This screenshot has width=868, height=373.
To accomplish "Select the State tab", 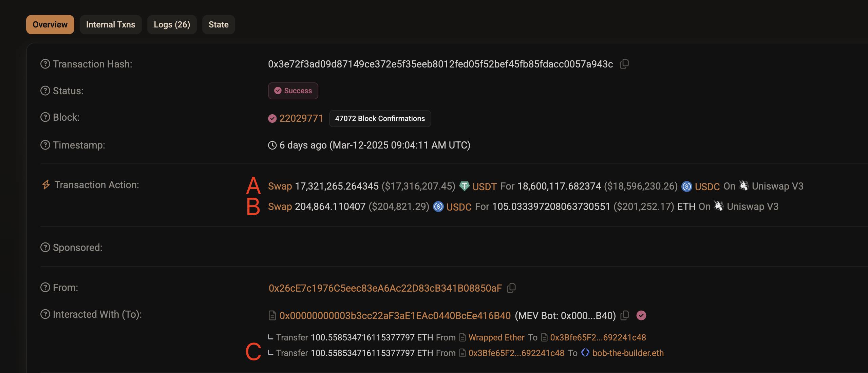I will pyautogui.click(x=219, y=24).
